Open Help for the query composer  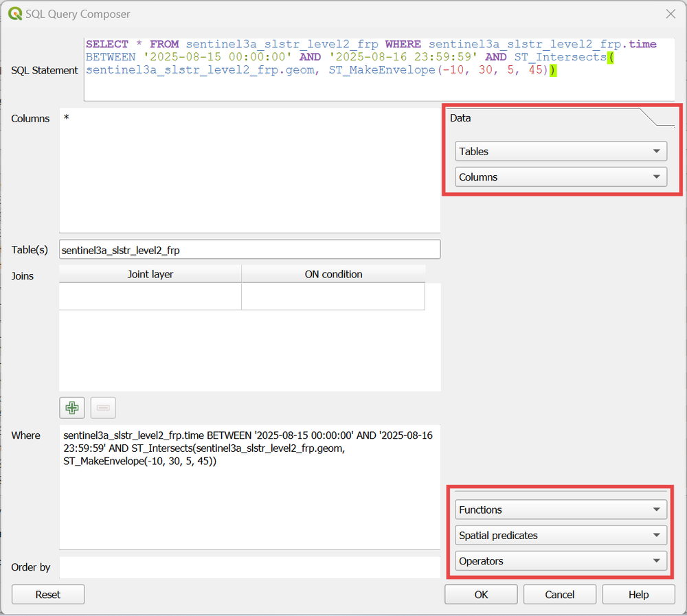point(638,595)
